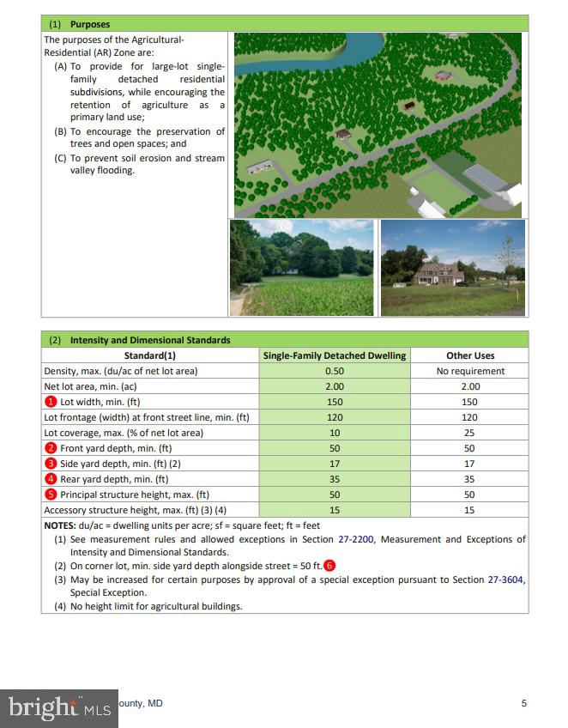Viewport: 568px width, 728px height.
Task: Click Single-Family Detached Dwelling column header
Action: click(335, 355)
